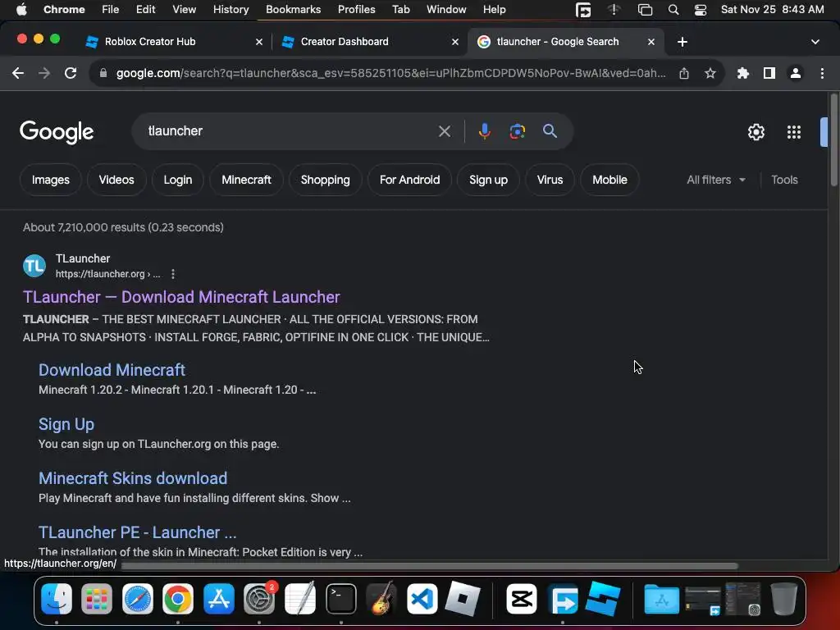Open more options for TLauncher result
The width and height of the screenshot is (840, 630).
[172, 274]
